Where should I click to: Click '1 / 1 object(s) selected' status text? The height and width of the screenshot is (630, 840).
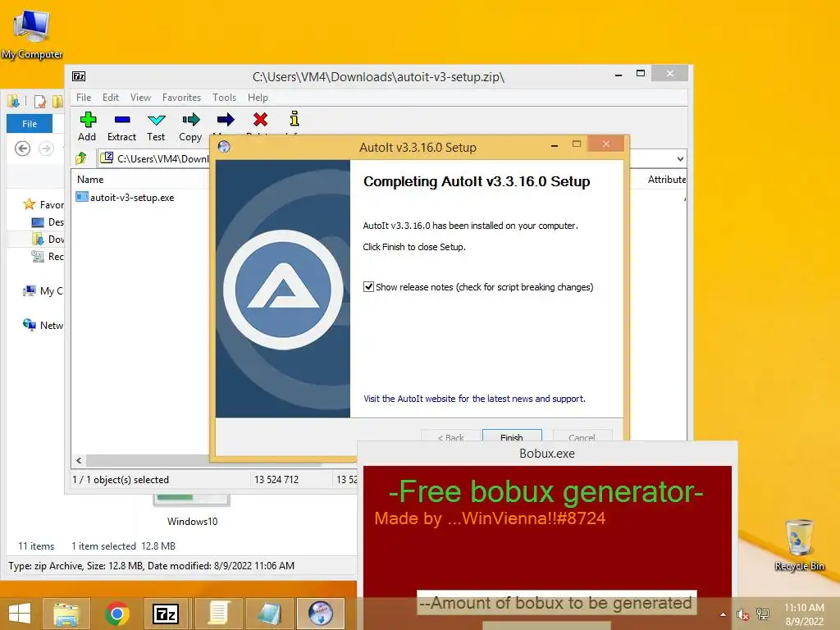121,479
